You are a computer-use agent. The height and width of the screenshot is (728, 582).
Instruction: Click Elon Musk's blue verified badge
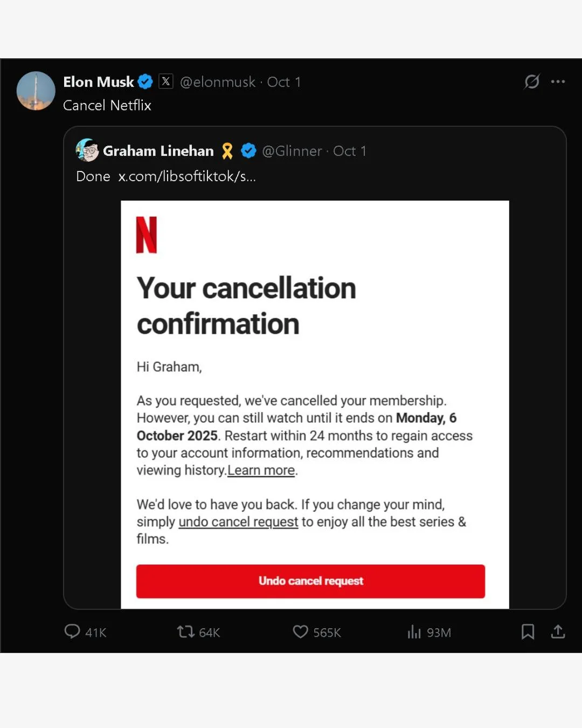(145, 81)
